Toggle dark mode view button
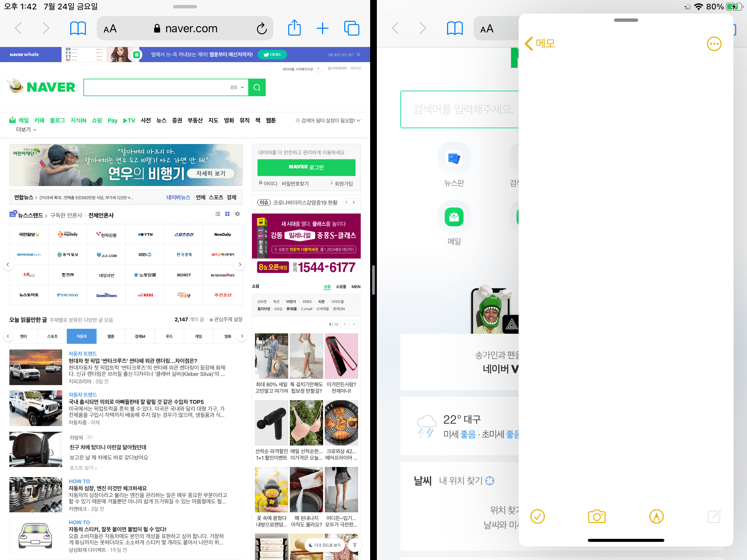Image resolution: width=747 pixels, height=560 pixels. click(x=324, y=545)
